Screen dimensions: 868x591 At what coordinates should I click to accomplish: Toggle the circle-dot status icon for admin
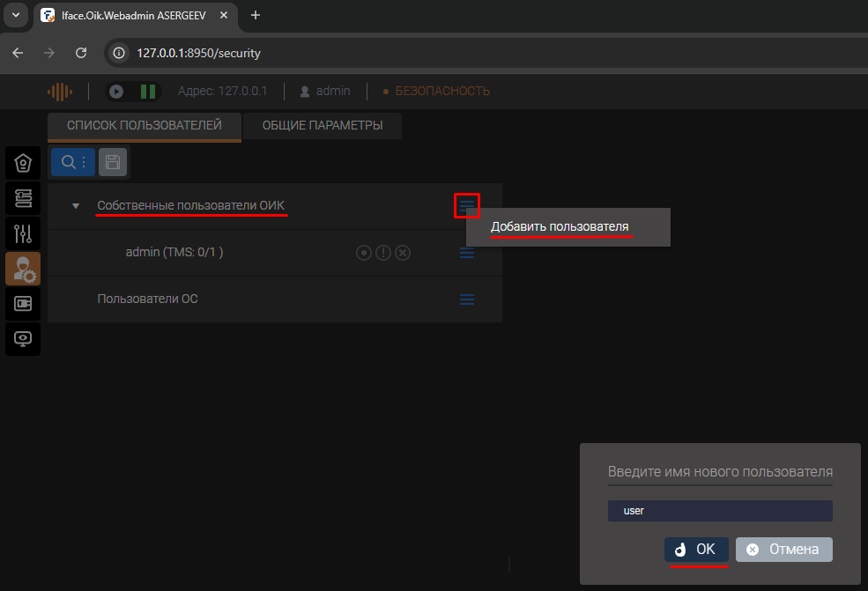click(364, 253)
